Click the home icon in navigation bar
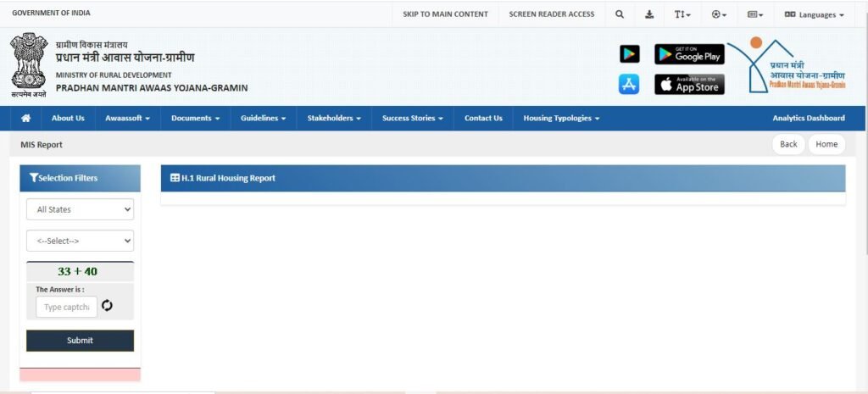The width and height of the screenshot is (868, 394). pyautogui.click(x=26, y=118)
